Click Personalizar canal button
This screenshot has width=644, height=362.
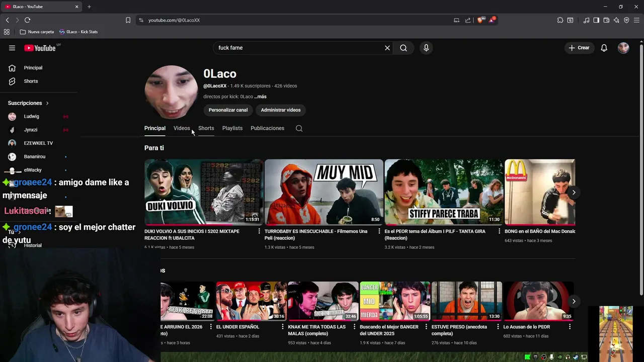pos(228,110)
